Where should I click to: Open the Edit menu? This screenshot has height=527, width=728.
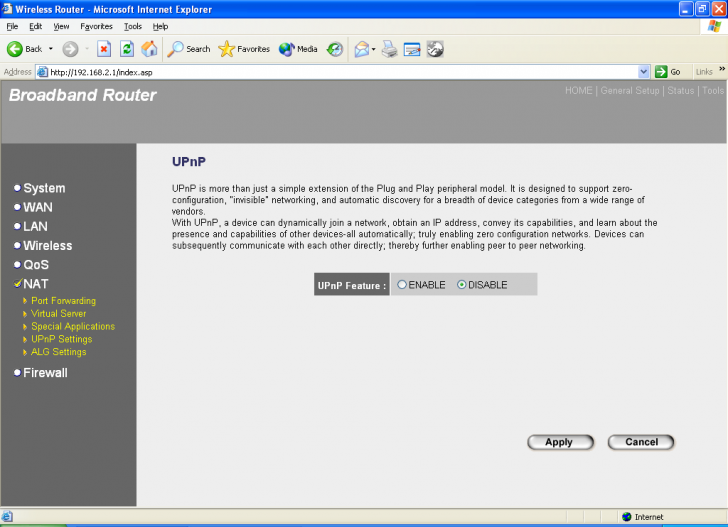(35, 26)
